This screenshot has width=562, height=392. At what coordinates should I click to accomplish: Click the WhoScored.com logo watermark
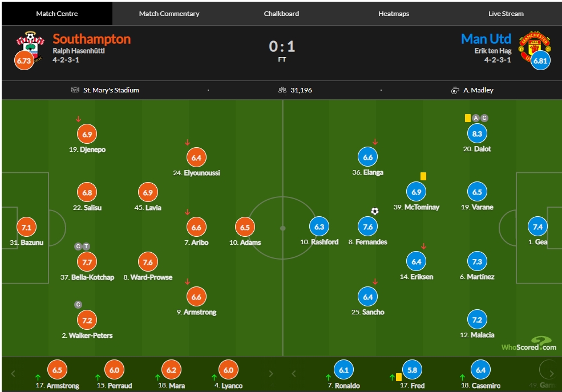529,343
